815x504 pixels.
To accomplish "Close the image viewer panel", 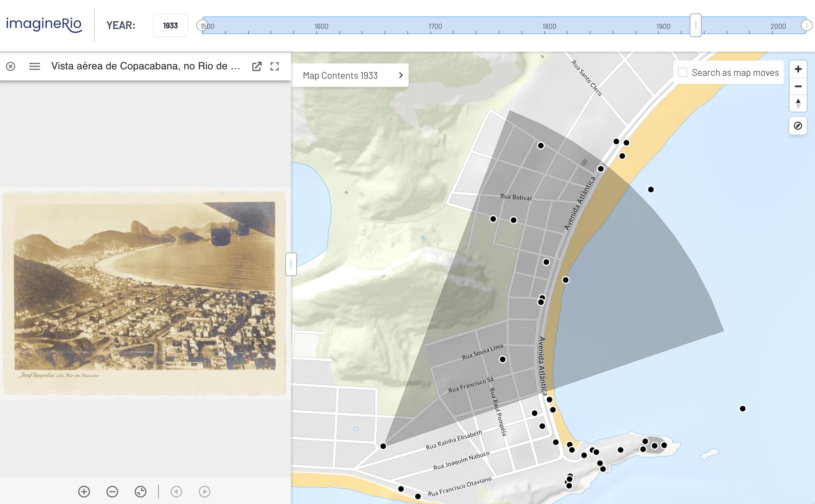I will pyautogui.click(x=11, y=66).
